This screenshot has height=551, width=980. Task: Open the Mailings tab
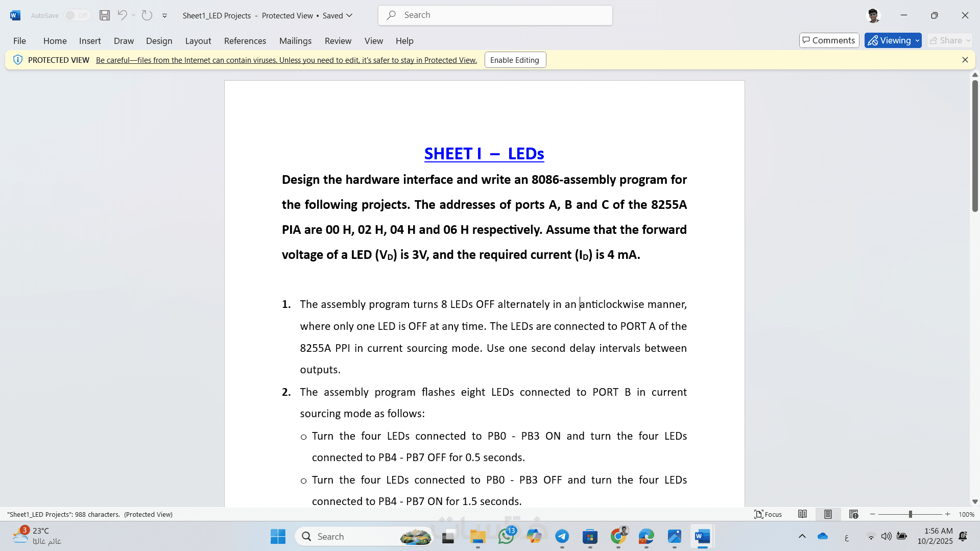295,41
